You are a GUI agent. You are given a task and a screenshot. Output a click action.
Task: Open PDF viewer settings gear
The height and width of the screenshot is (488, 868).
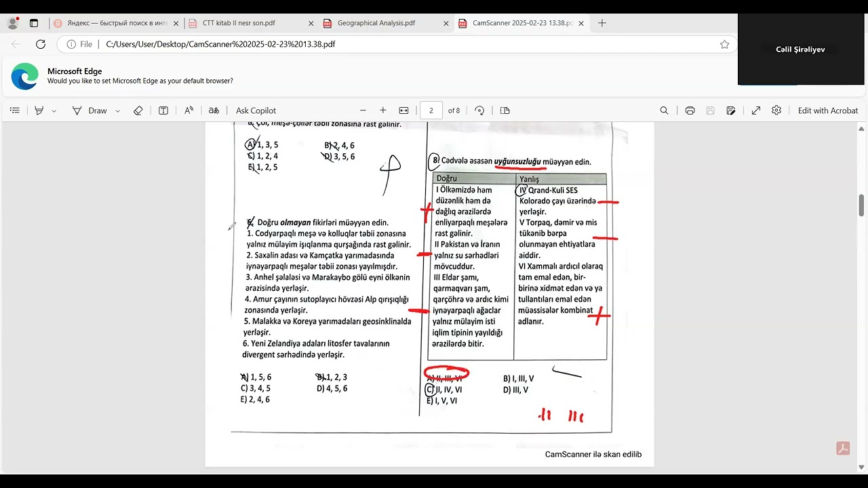click(776, 110)
